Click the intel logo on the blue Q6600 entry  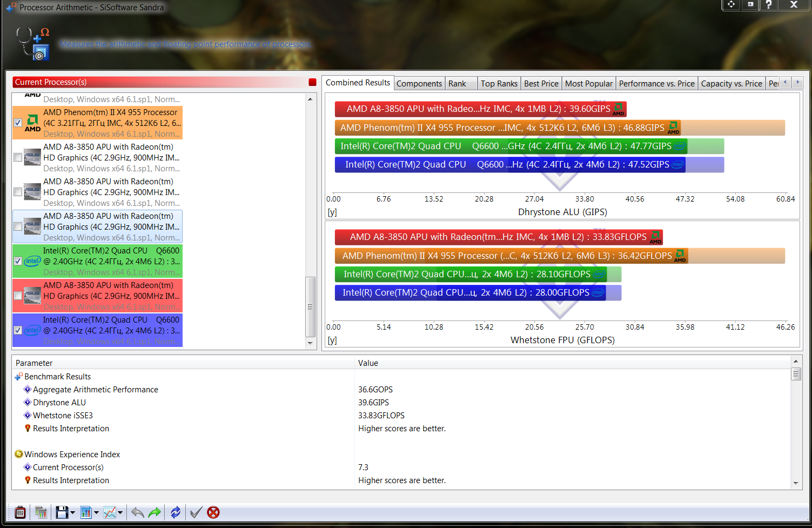pyautogui.click(x=32, y=330)
